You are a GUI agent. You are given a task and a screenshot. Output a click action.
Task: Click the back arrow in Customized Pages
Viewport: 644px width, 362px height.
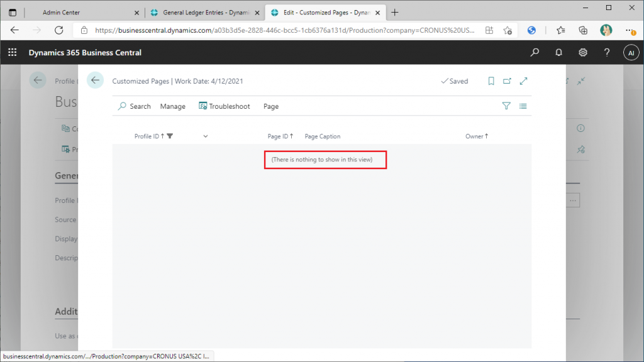(x=95, y=80)
